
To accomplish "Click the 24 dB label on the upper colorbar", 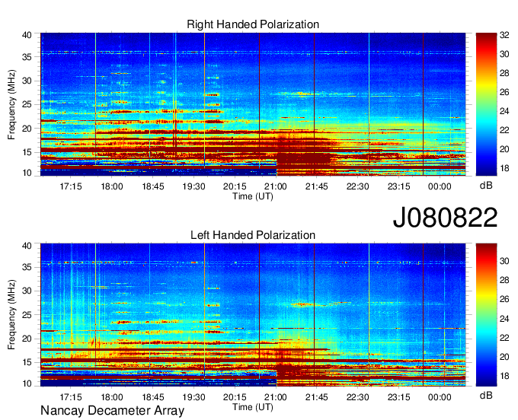I will pos(504,111).
